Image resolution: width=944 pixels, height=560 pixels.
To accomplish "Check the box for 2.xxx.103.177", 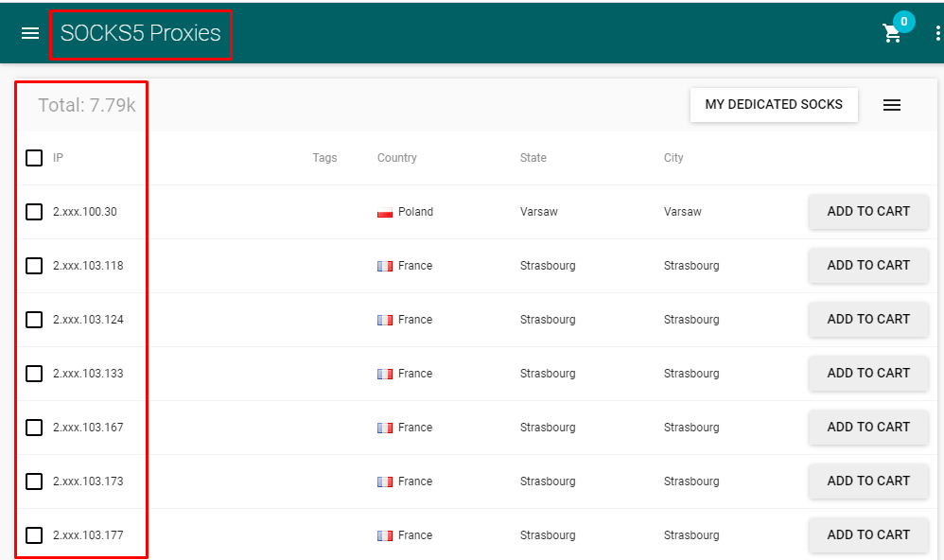I will [x=34, y=535].
